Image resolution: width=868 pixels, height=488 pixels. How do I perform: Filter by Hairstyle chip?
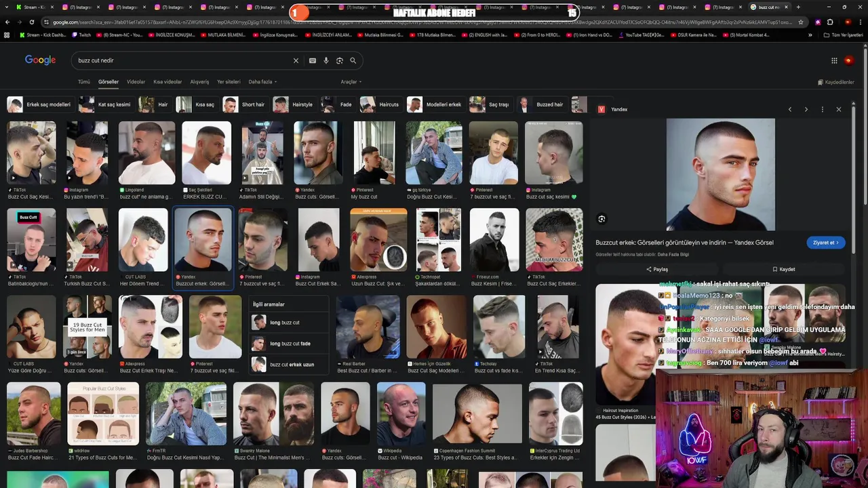[x=294, y=104]
